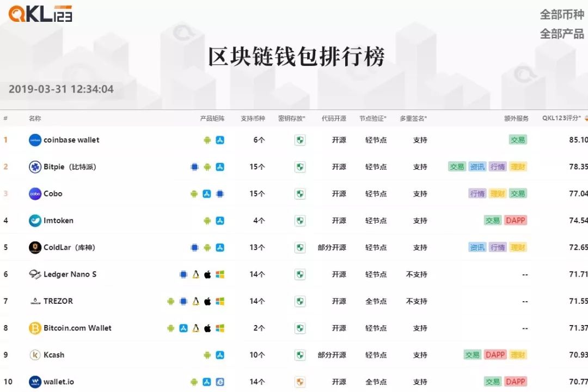Click Android icon in TREZOR row
This screenshot has width=588, height=392.
point(170,302)
